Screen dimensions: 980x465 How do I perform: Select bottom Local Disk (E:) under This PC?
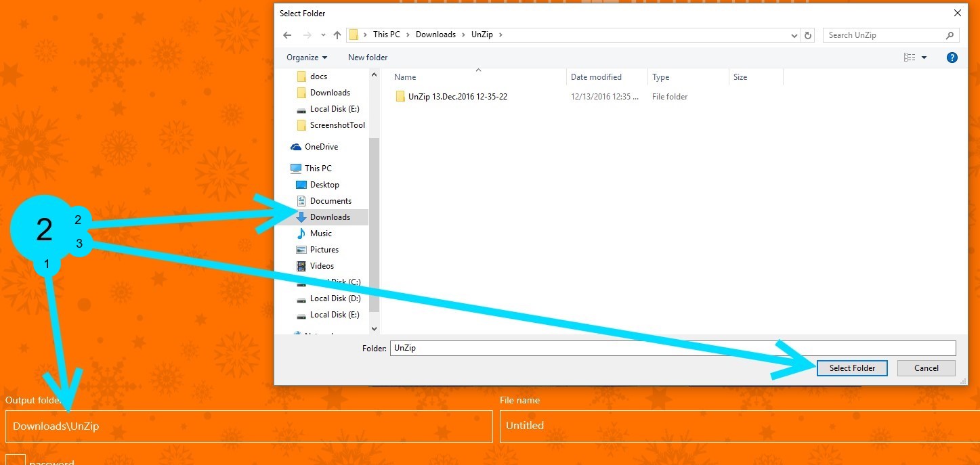click(x=335, y=315)
